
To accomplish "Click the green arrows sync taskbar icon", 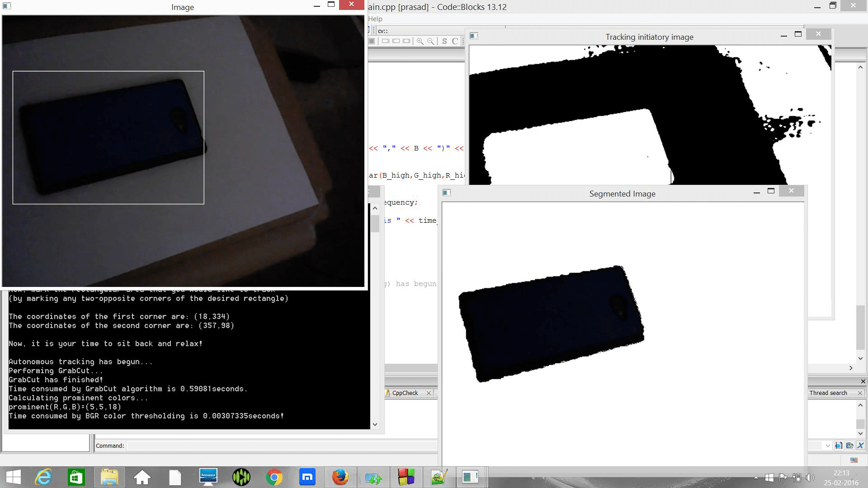I will click(x=373, y=477).
